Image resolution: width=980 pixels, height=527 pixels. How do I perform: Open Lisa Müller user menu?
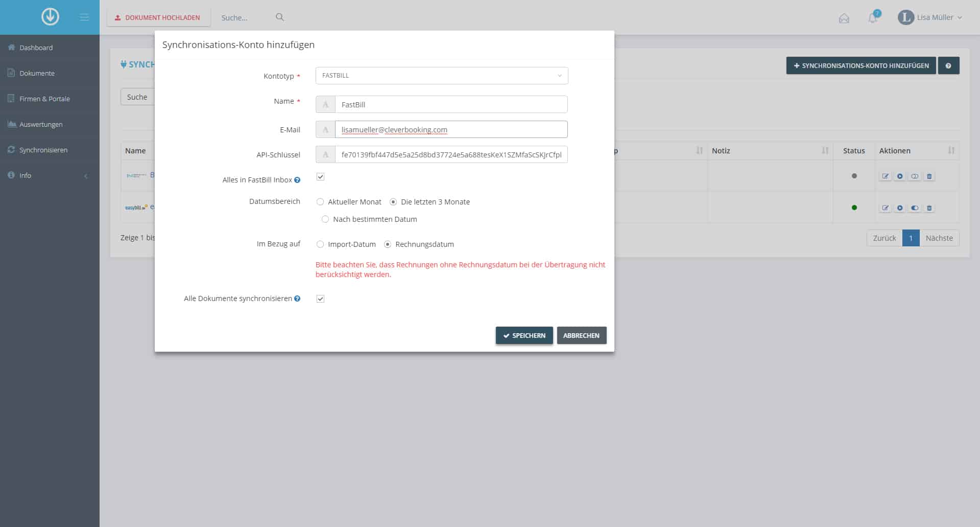930,17
